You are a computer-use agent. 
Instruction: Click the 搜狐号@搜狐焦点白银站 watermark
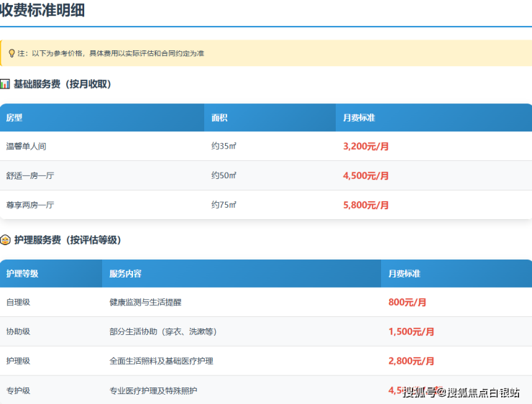(x=461, y=392)
